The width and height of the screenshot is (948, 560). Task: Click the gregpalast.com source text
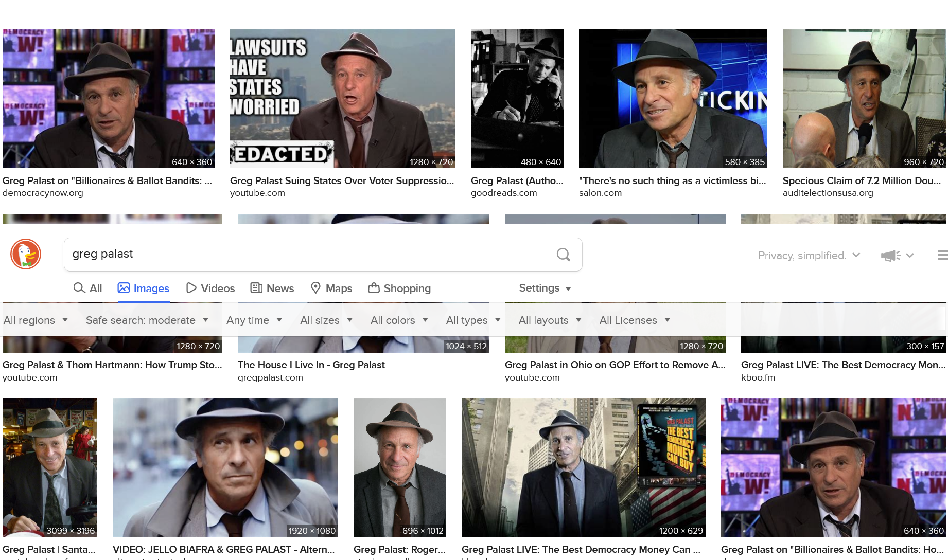click(x=270, y=377)
